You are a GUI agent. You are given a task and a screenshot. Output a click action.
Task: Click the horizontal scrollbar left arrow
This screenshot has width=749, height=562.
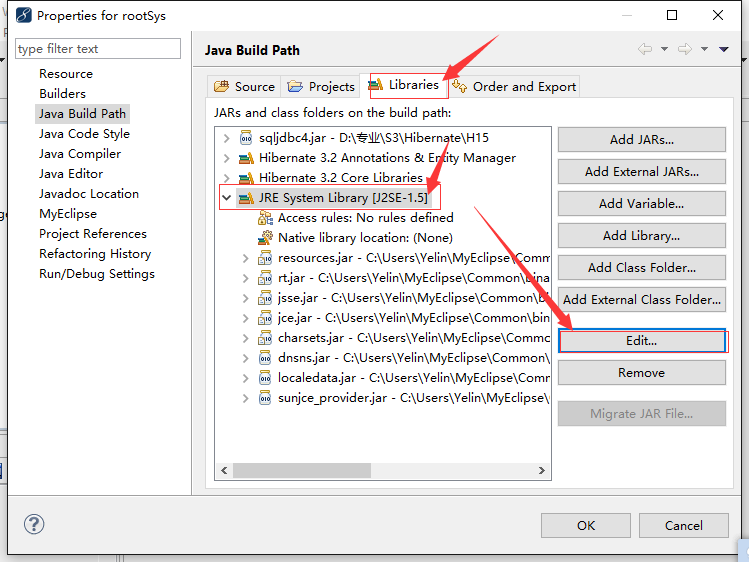pyautogui.click(x=225, y=470)
